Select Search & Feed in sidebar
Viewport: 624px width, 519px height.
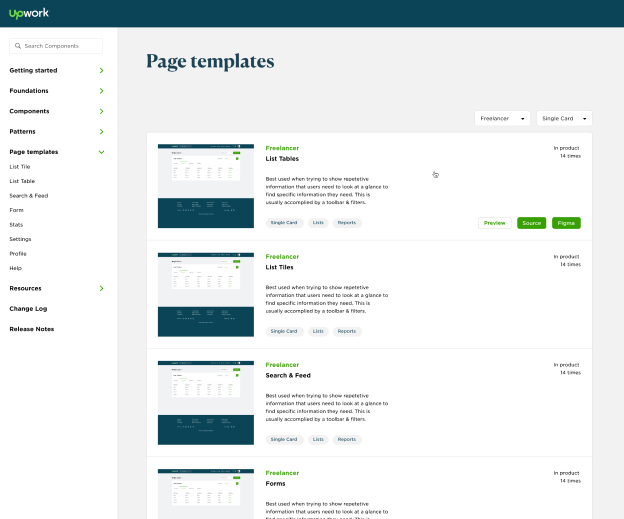(28, 195)
